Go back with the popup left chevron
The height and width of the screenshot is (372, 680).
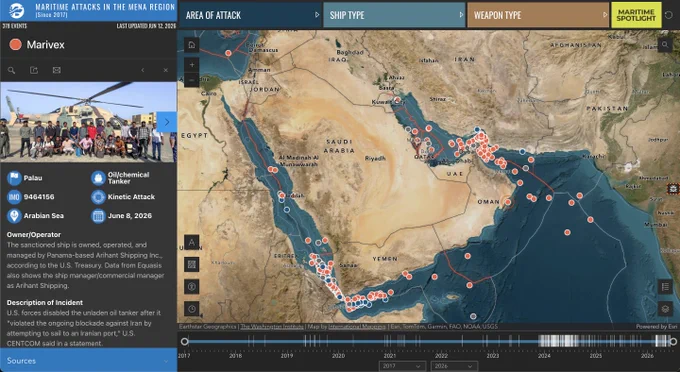tap(143, 70)
